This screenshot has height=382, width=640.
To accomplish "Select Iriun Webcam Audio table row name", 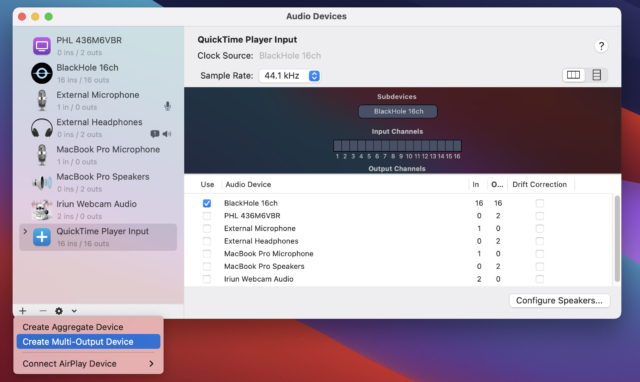I will point(258,279).
